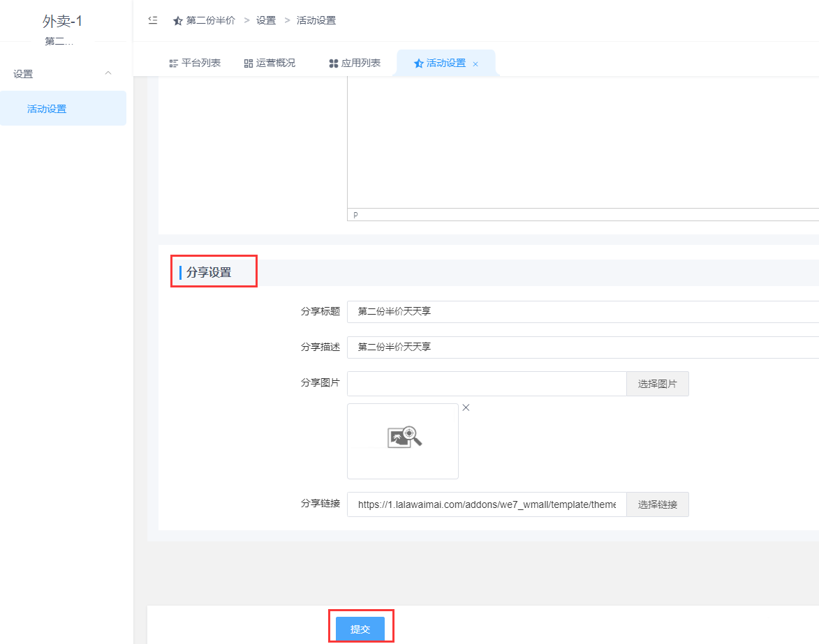Click the 分享标题 field label

pyautogui.click(x=320, y=312)
